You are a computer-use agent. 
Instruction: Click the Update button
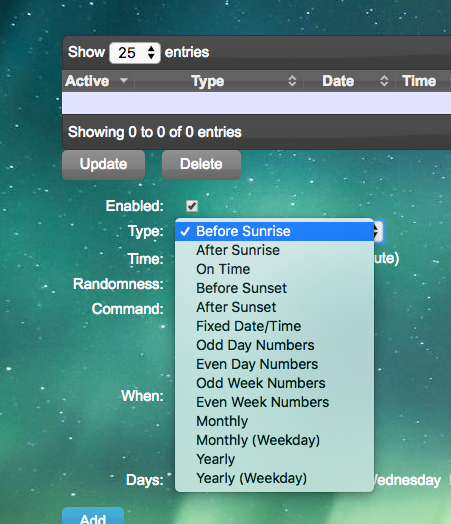coord(104,164)
